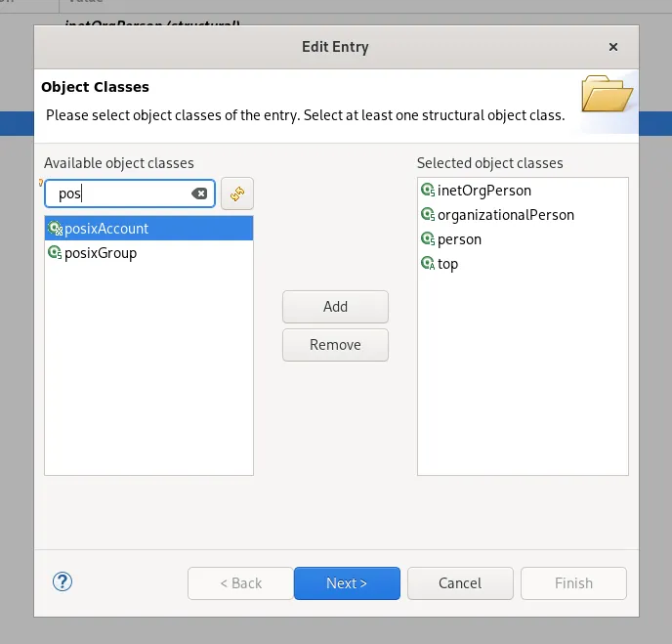Click the inetOrgPerson structural class icon
This screenshot has height=644, width=672.
coord(427,191)
